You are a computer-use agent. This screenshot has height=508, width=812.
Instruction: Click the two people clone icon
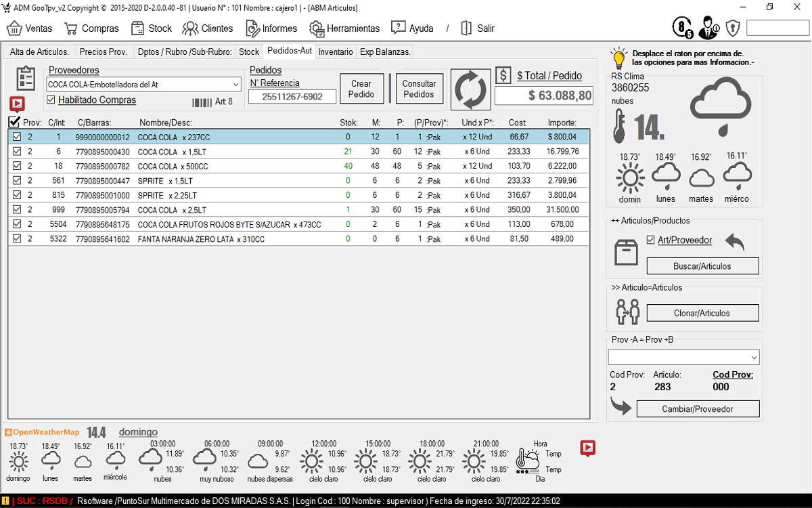pos(627,312)
